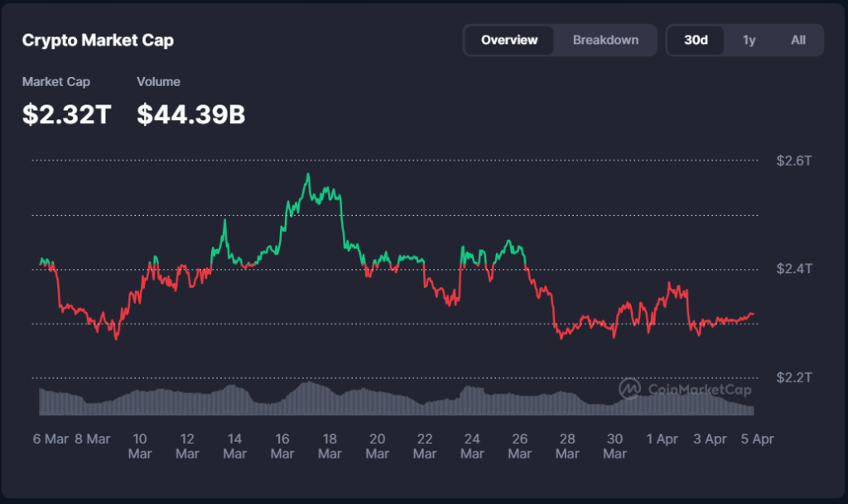The width and height of the screenshot is (848, 504).
Task: Click the chart line's highest green peak
Action: [x=308, y=175]
